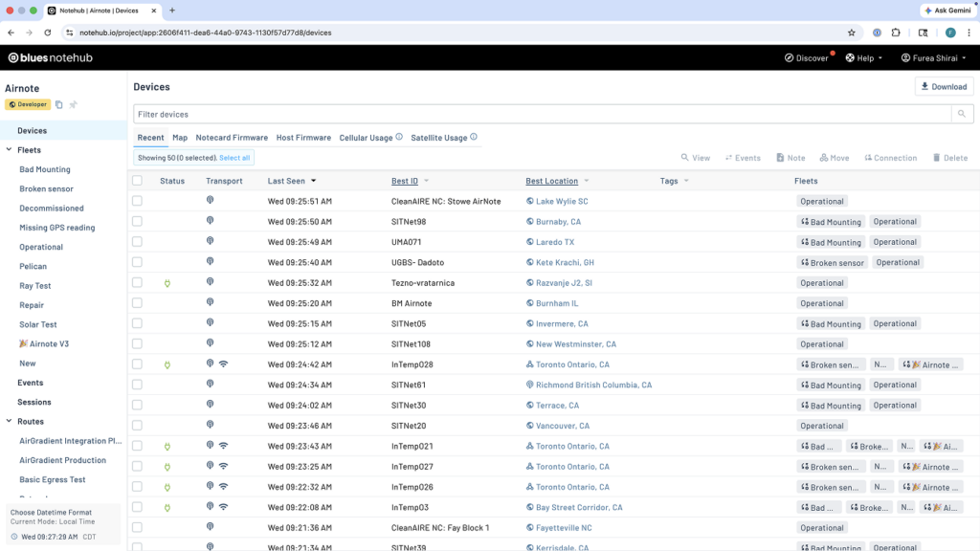Bookmark this page with the star icon
Image resolution: width=980 pixels, height=551 pixels.
(x=851, y=33)
